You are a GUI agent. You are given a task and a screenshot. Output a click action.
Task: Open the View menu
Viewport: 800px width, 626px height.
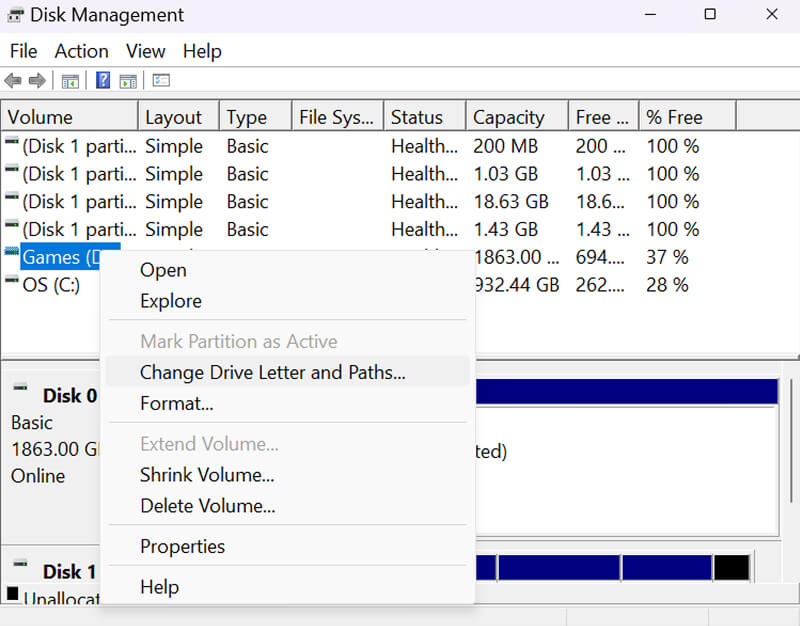click(145, 51)
